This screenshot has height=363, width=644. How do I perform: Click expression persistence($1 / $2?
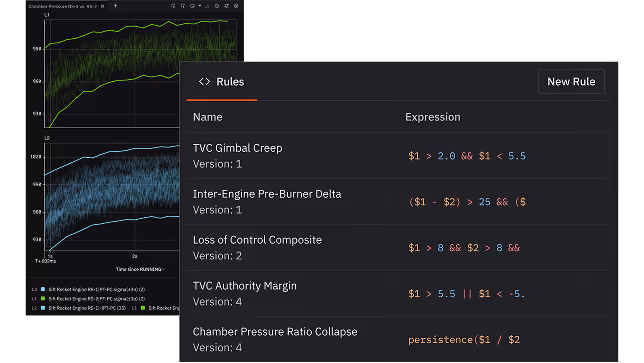464,340
